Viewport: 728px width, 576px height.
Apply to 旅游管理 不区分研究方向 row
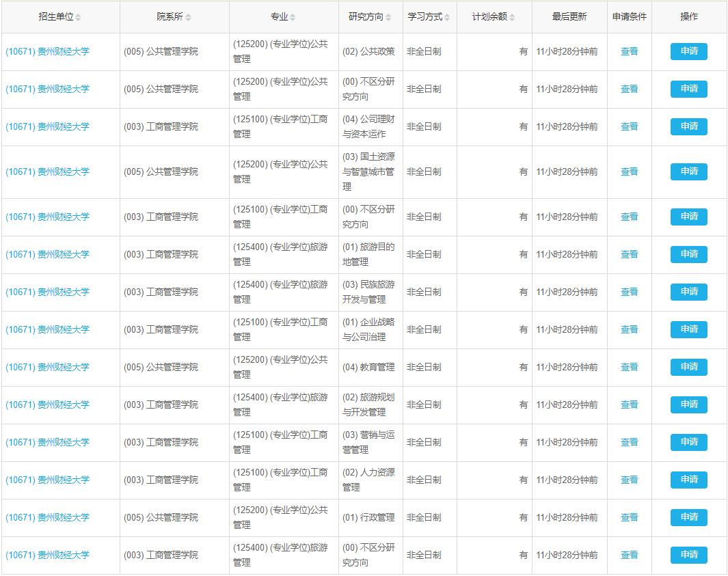point(688,555)
